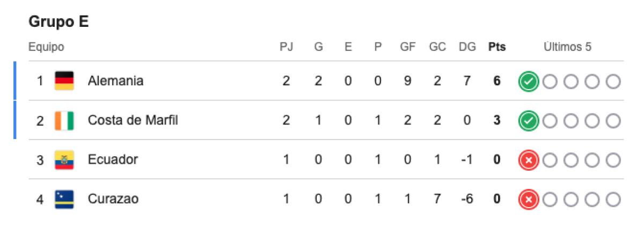Click Costa de Marfil's green win checkmark
Screen dimensions: 644x234
point(529,121)
